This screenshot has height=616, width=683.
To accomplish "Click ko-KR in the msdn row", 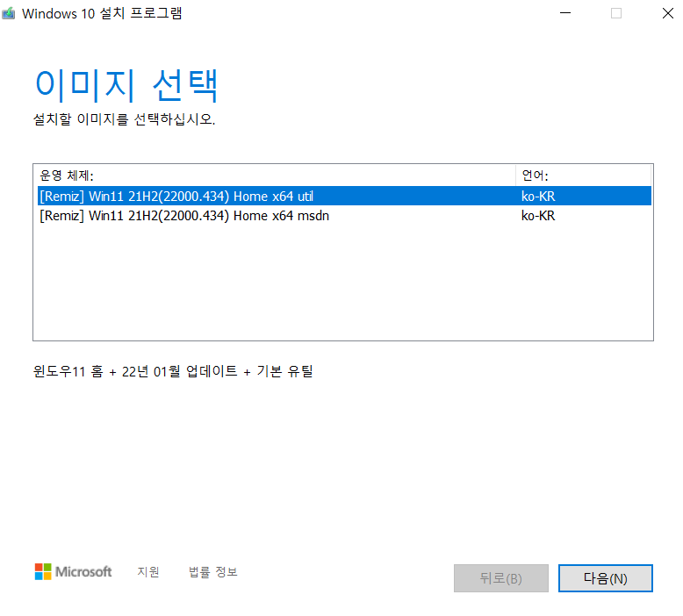I will (538, 216).
